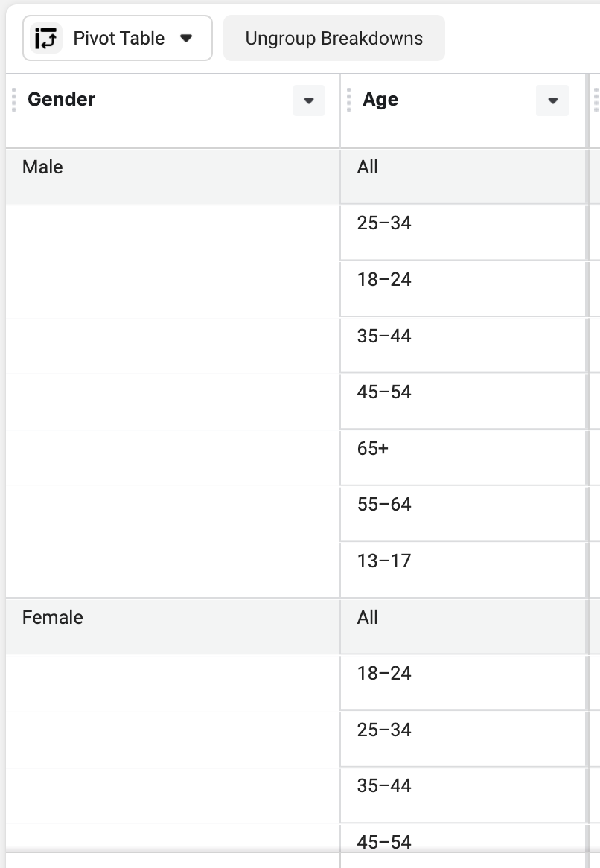
Task: Open the Gender column dropdown menu
Action: coord(309,100)
